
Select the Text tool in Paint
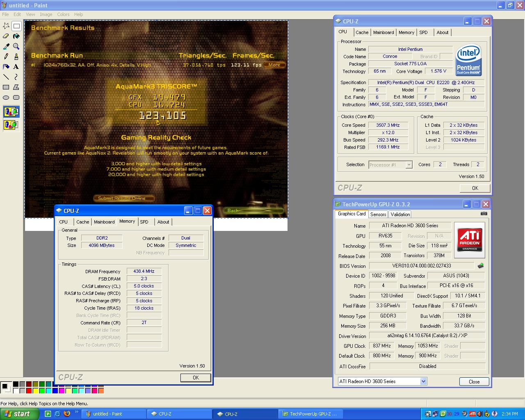16,66
